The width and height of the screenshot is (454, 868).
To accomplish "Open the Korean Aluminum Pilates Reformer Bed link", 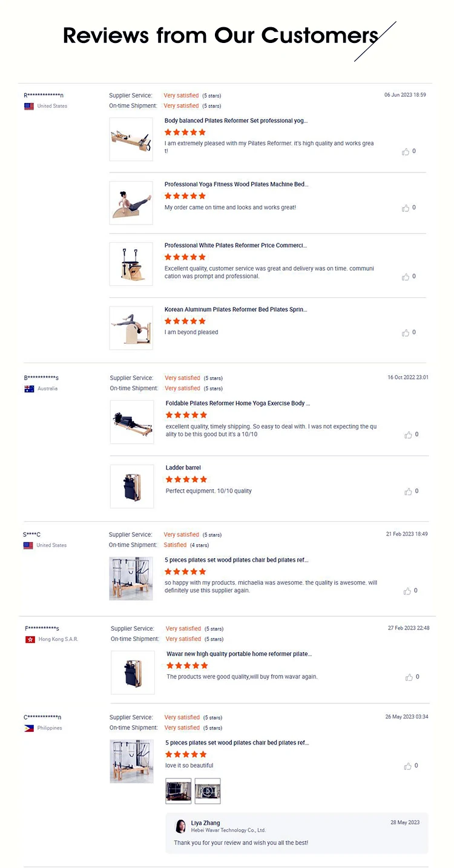I will coord(235,309).
